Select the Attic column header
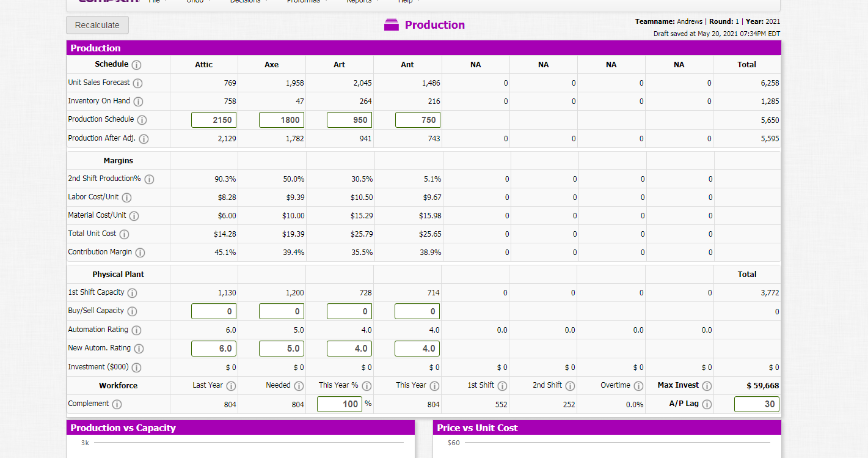Viewport: 868px width, 458px height. tap(204, 65)
